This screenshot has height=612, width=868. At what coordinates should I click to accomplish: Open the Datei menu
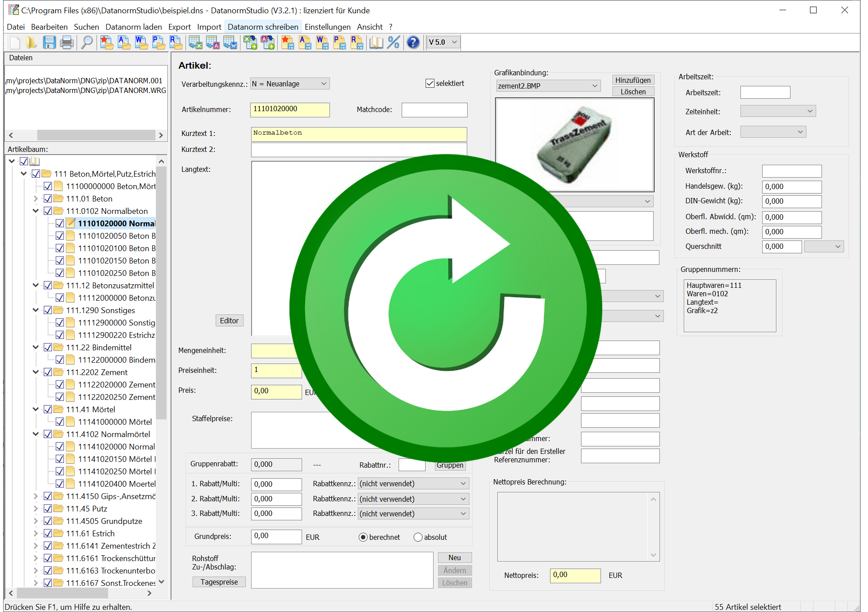(x=15, y=27)
